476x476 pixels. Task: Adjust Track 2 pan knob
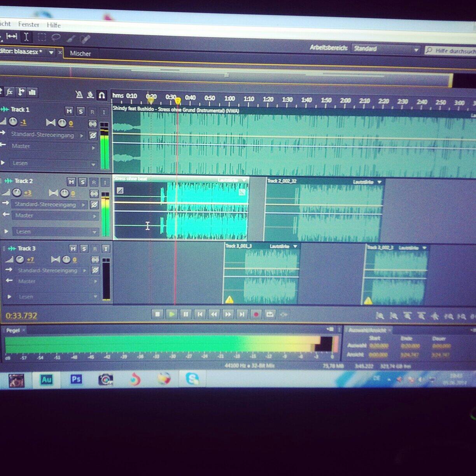tap(64, 193)
